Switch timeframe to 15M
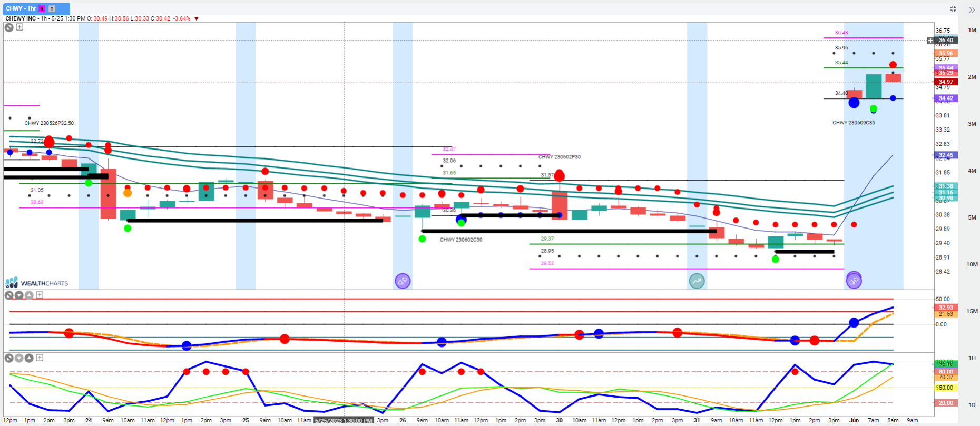Screen dimensions: 980x426 972,311
